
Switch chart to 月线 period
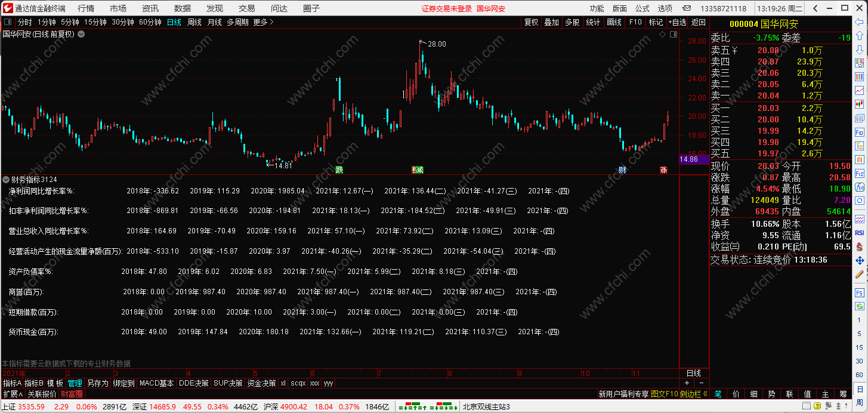[215, 22]
